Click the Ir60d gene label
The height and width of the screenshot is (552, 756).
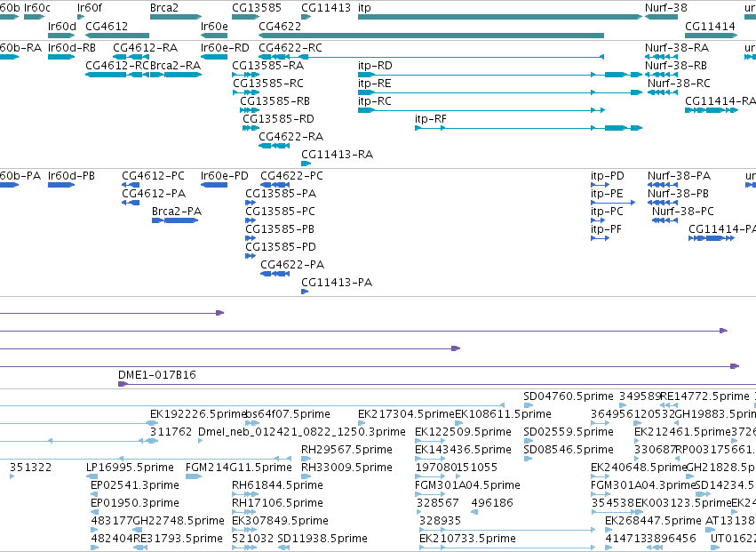[62, 26]
